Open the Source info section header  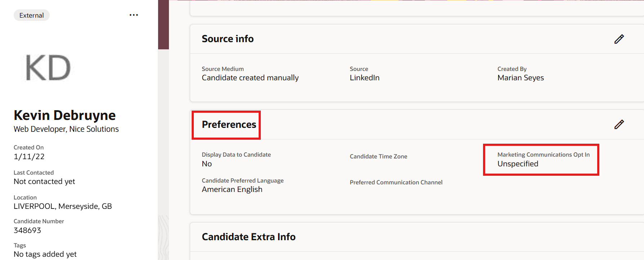click(228, 39)
